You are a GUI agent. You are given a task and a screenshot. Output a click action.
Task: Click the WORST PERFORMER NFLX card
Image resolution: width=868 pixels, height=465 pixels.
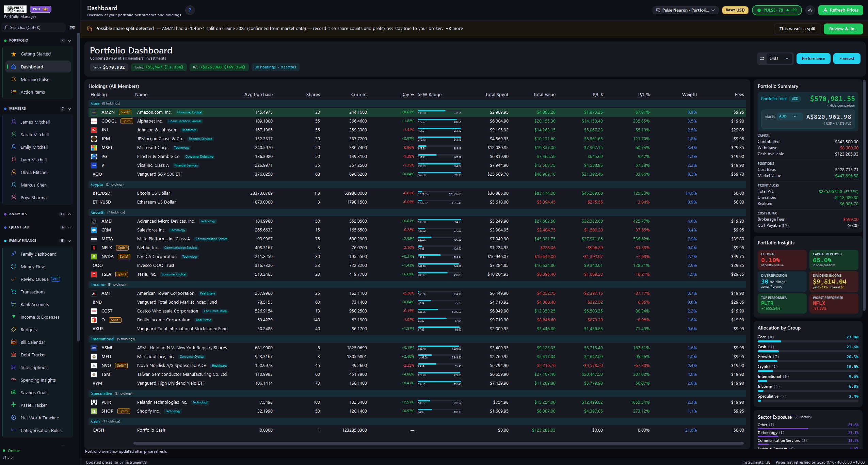point(834,303)
